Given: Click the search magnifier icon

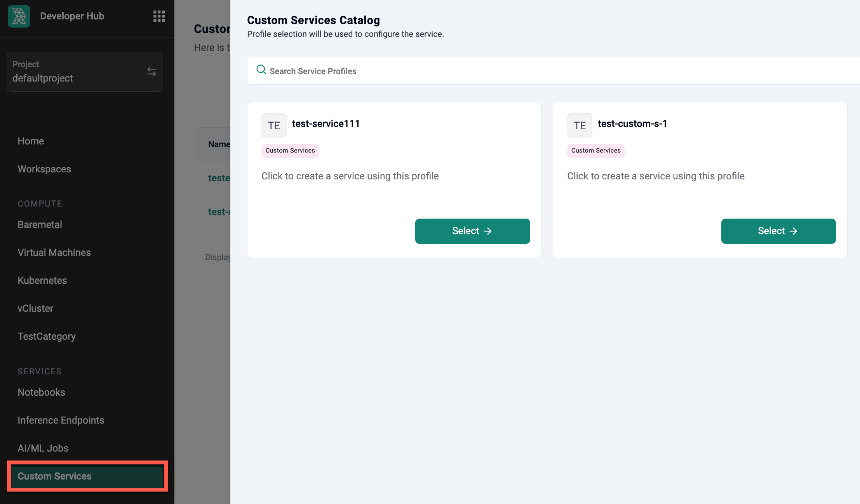Looking at the screenshot, I should point(261,70).
